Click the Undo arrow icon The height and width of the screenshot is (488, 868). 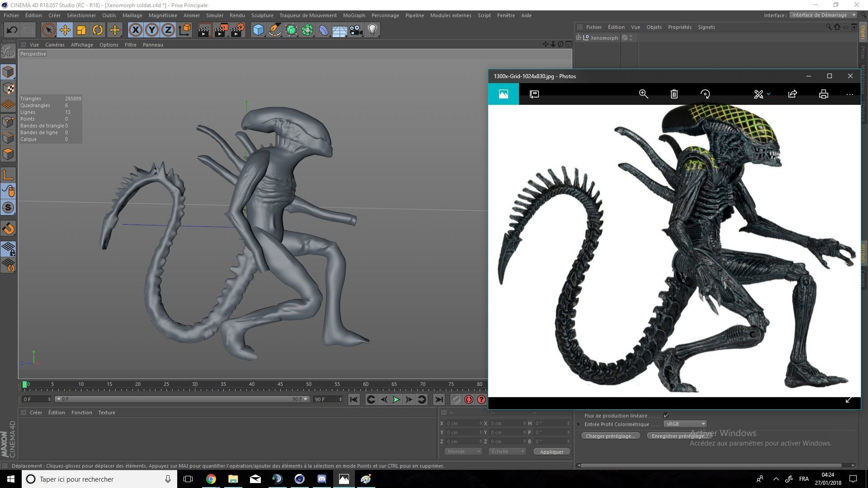click(12, 30)
